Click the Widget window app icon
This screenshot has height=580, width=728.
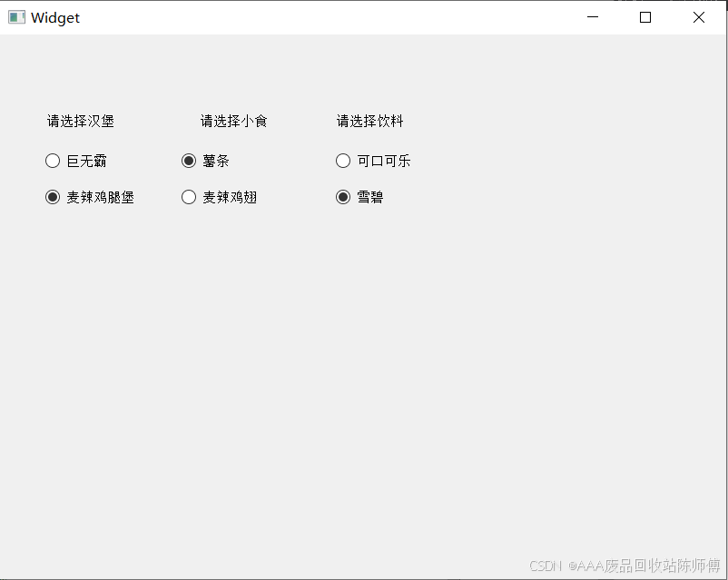click(x=16, y=17)
